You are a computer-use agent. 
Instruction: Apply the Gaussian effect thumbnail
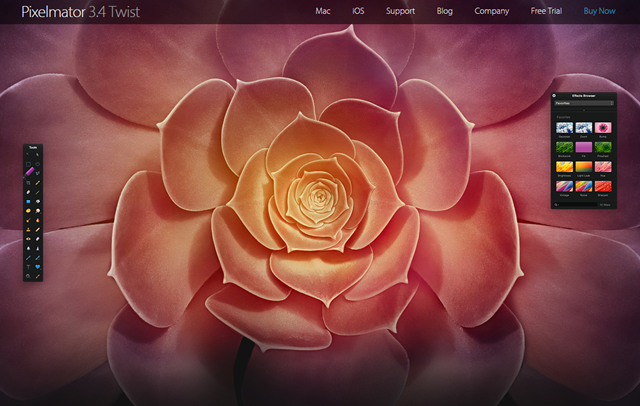pos(564,129)
